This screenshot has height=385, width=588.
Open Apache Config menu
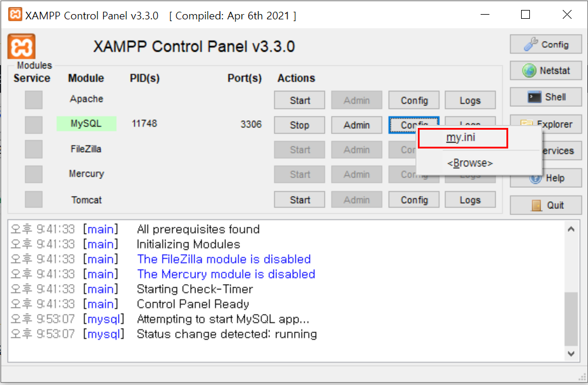coord(414,100)
